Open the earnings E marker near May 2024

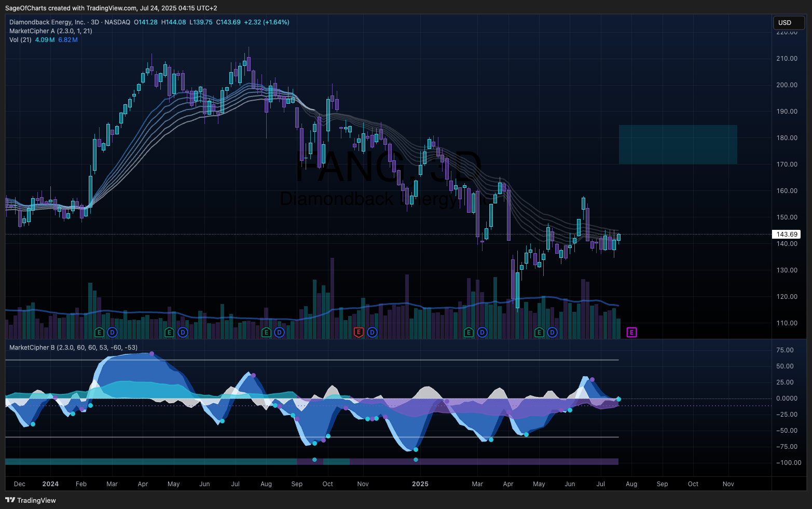pyautogui.click(x=169, y=332)
